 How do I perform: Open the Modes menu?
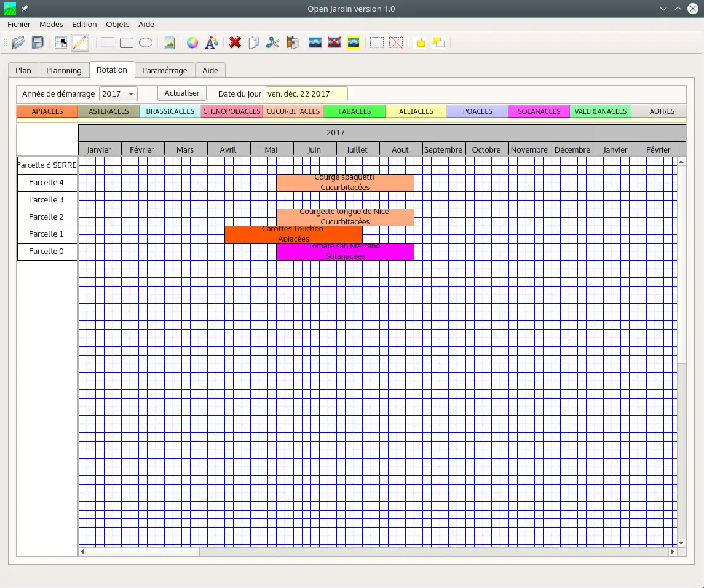coord(51,24)
